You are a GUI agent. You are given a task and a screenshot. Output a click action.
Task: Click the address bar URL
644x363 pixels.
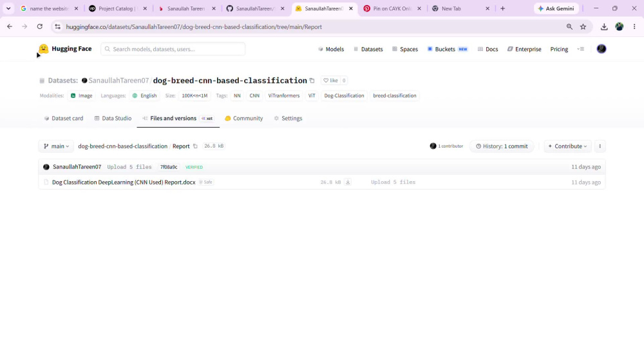click(x=194, y=26)
